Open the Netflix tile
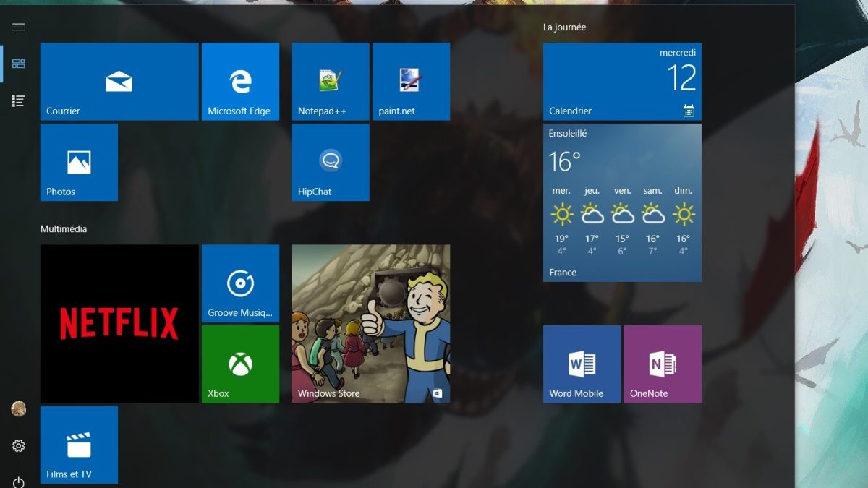The height and width of the screenshot is (488, 868). coord(119,323)
